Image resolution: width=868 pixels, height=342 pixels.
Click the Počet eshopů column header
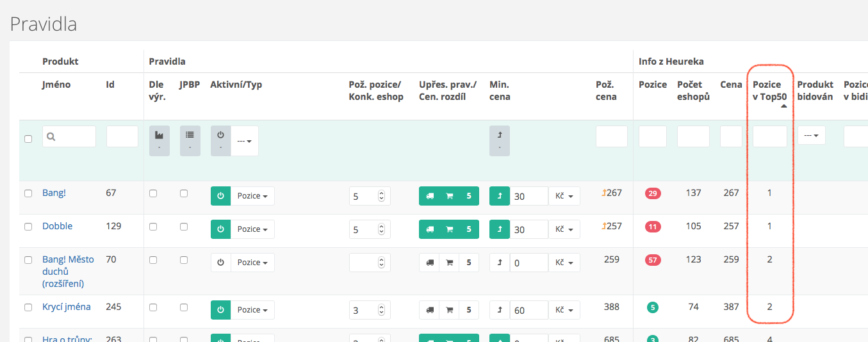(x=692, y=90)
